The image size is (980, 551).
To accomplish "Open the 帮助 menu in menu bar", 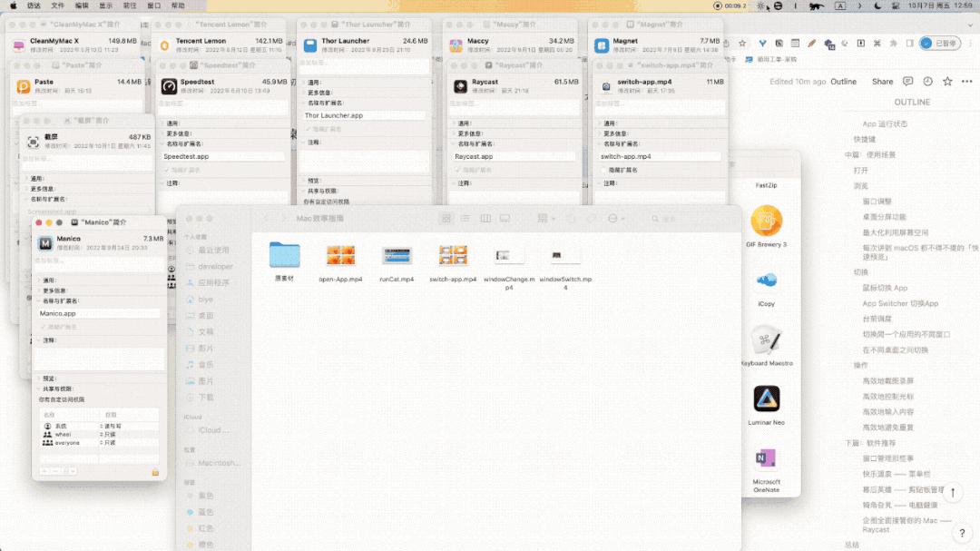I will point(178,5).
